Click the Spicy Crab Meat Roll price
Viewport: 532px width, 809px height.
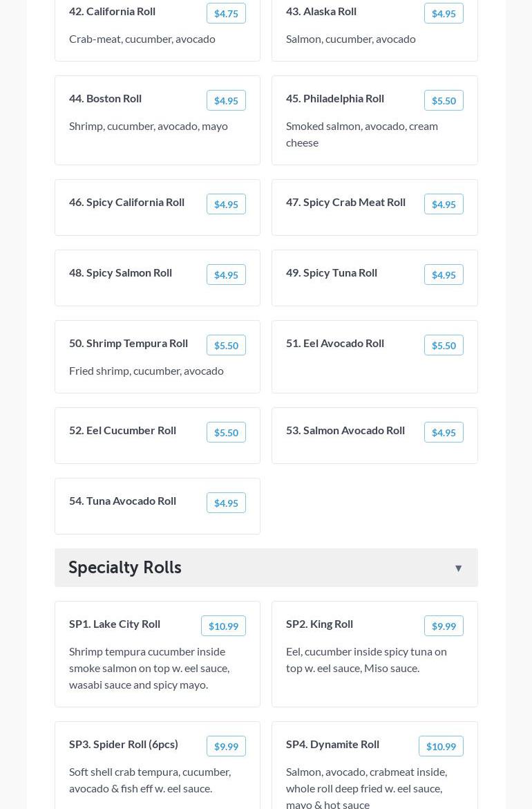pos(444,205)
